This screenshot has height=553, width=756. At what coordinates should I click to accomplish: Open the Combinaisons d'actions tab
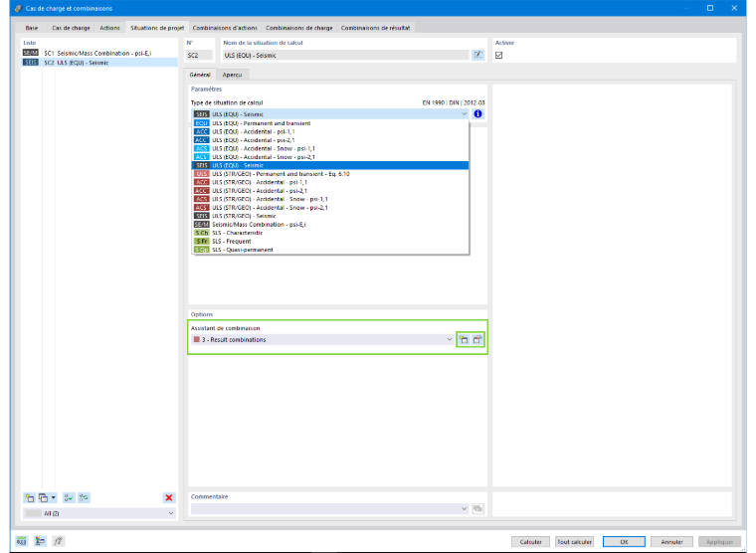coord(225,28)
